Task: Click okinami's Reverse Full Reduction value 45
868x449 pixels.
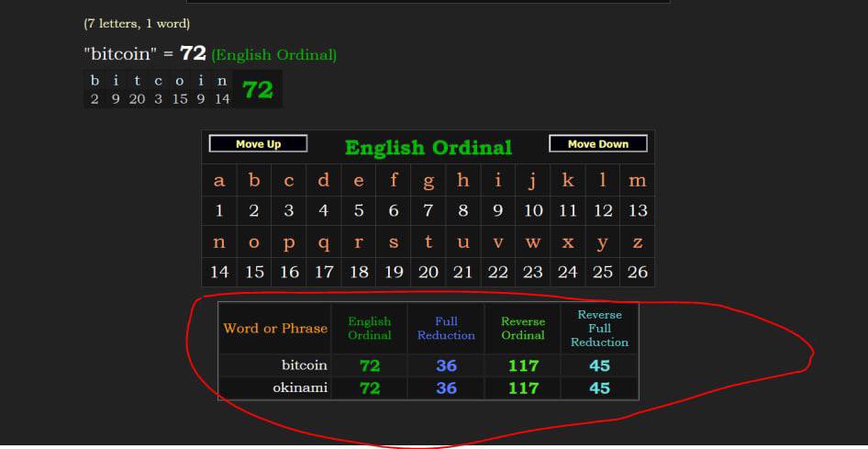Action: [599, 388]
